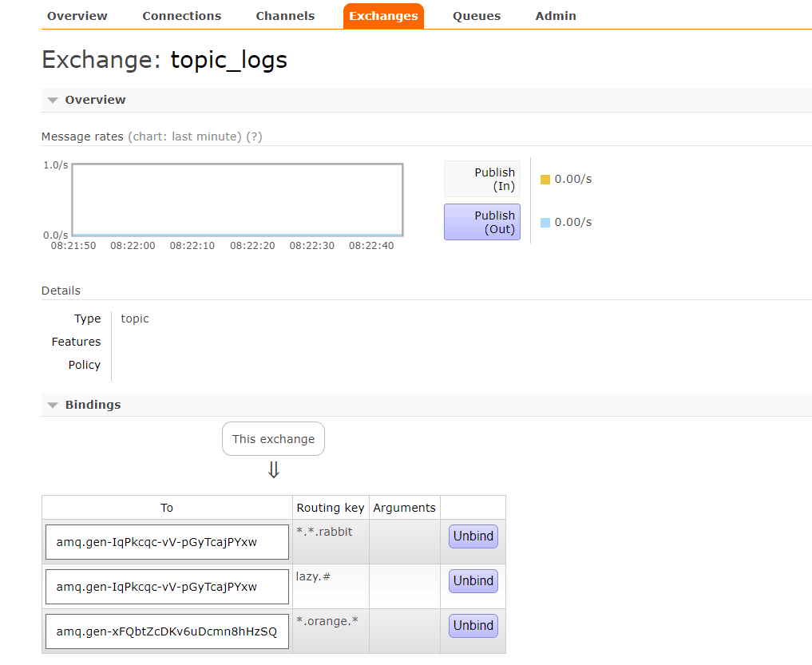Unbind the lazy.# routing key binding
The image size is (812, 665).
click(473, 581)
